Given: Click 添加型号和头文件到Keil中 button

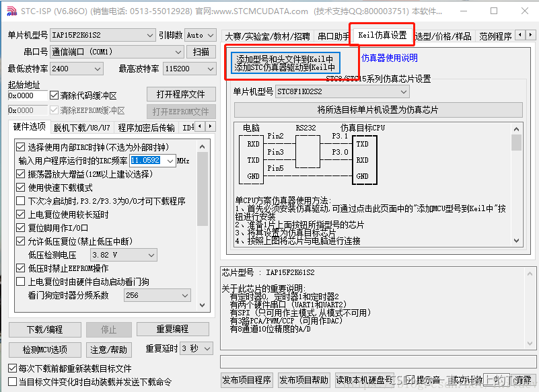Looking at the screenshot, I should [x=285, y=63].
